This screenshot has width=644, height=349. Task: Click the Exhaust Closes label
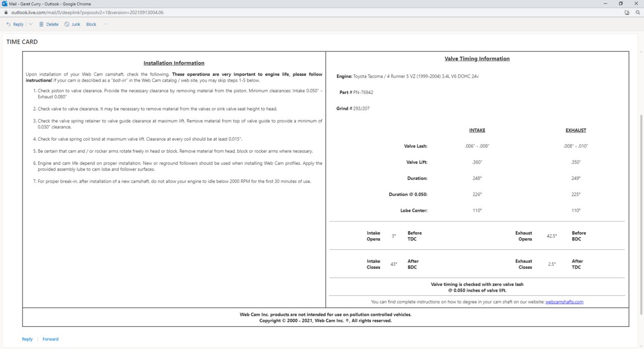(x=524, y=264)
